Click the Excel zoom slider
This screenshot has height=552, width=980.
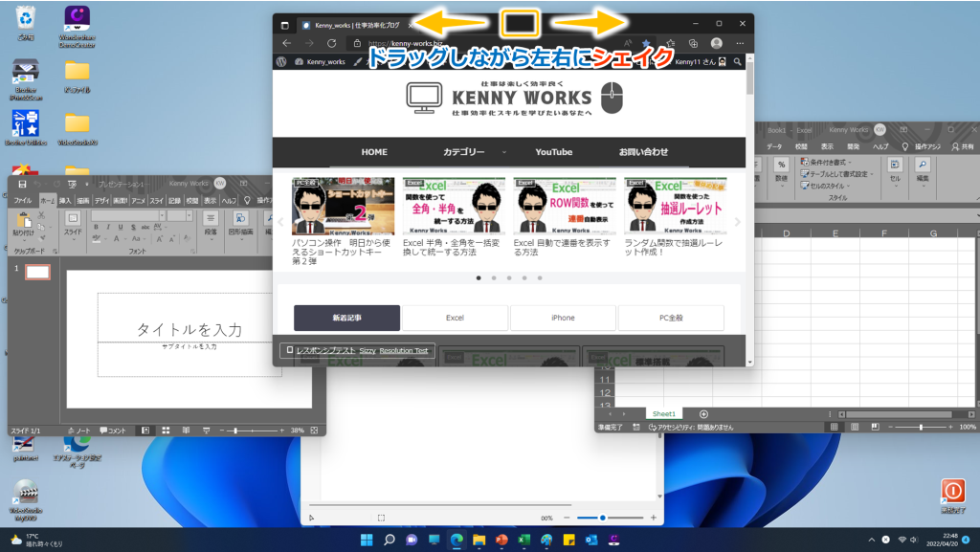[x=921, y=427]
